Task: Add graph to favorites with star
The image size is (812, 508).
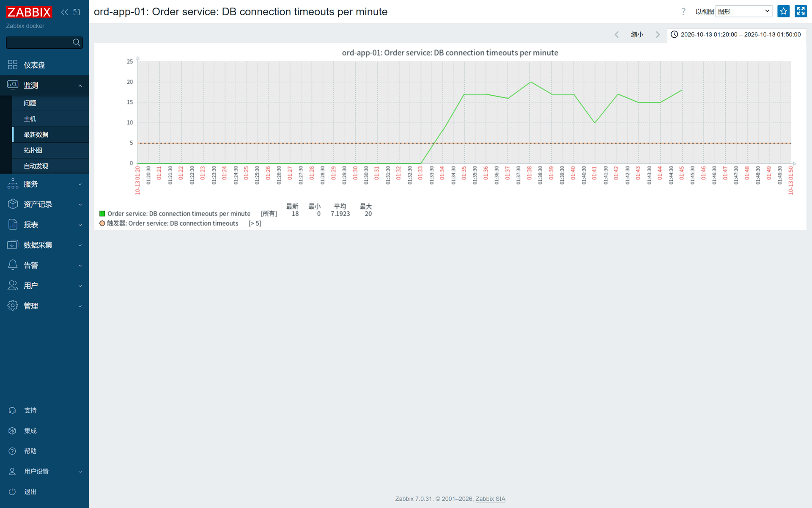Action: coord(783,11)
